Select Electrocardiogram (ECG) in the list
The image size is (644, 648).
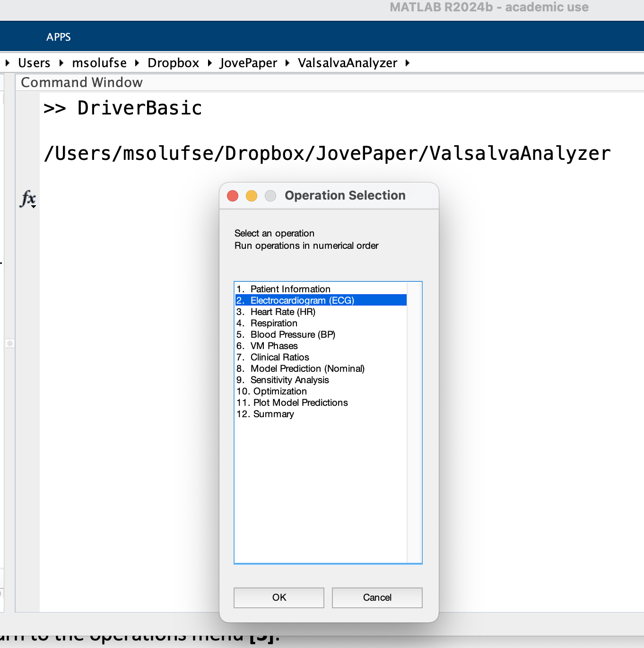pyautogui.click(x=302, y=300)
